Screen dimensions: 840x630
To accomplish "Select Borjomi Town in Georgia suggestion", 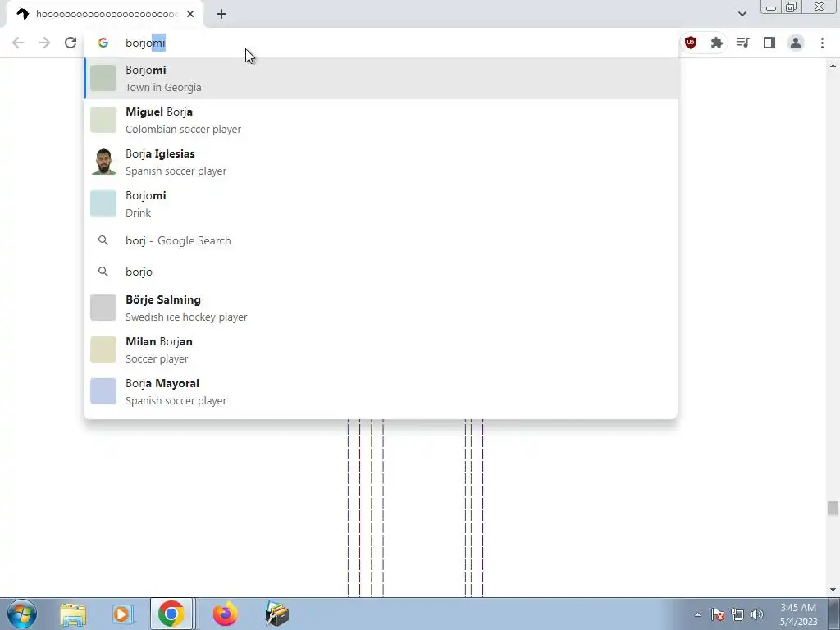I will [x=381, y=79].
